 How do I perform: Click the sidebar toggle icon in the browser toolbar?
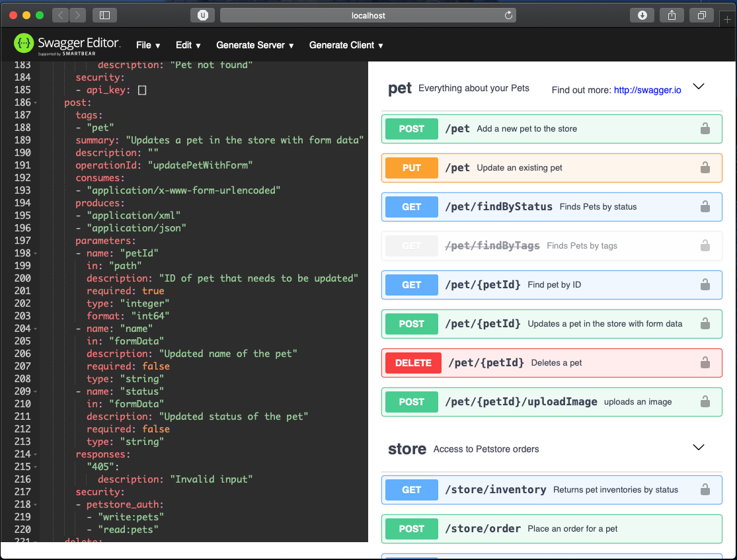(x=104, y=15)
